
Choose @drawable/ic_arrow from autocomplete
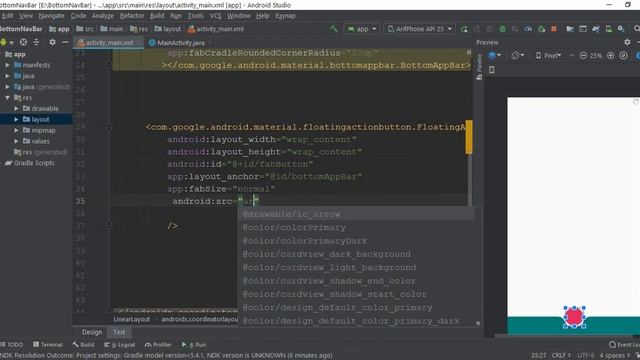357,214
